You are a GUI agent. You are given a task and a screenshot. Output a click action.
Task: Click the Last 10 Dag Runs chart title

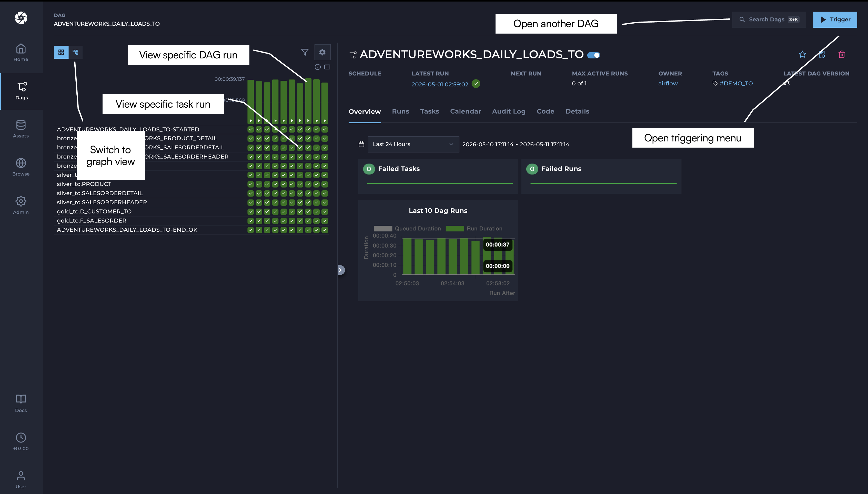click(438, 211)
